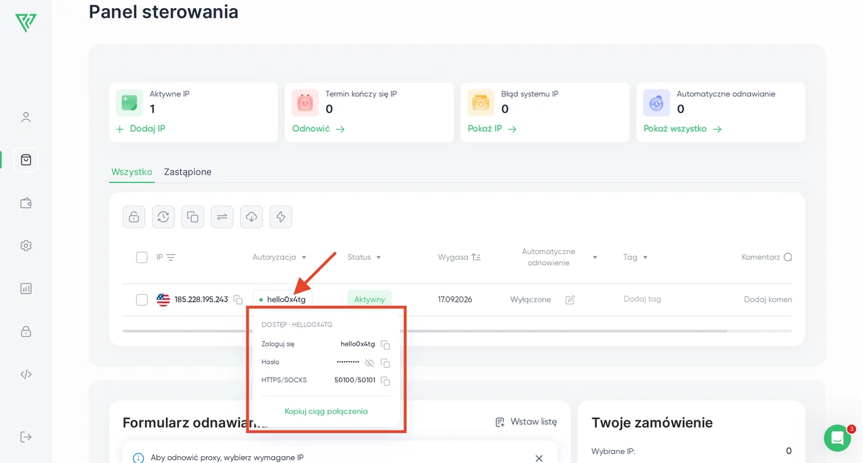Click the cloud download toolbar icon

[x=252, y=217]
